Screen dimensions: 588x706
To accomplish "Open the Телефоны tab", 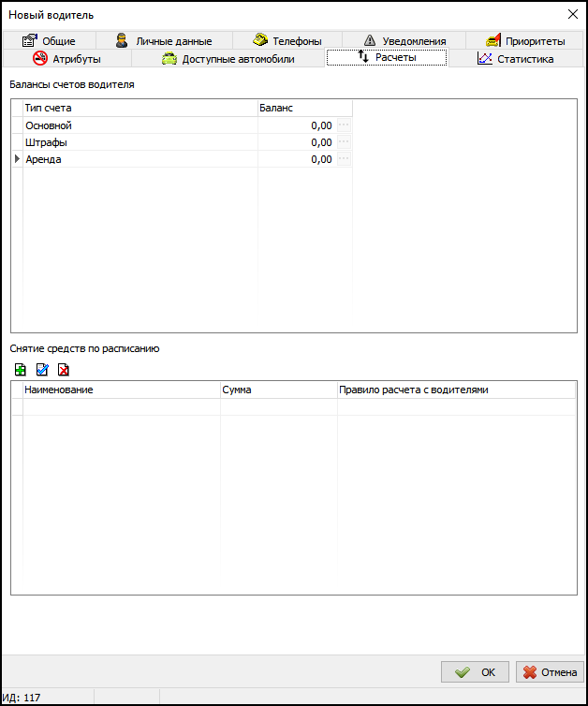I will point(287,41).
